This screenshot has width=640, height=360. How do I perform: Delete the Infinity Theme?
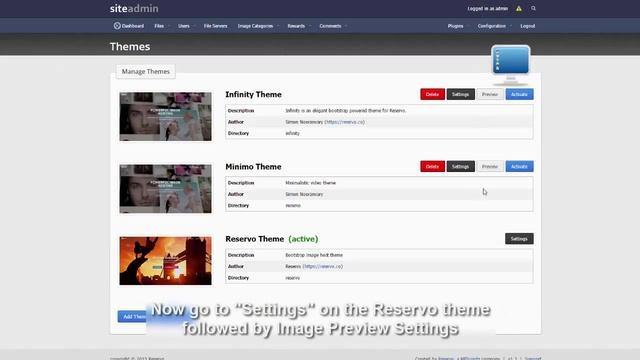(432, 94)
